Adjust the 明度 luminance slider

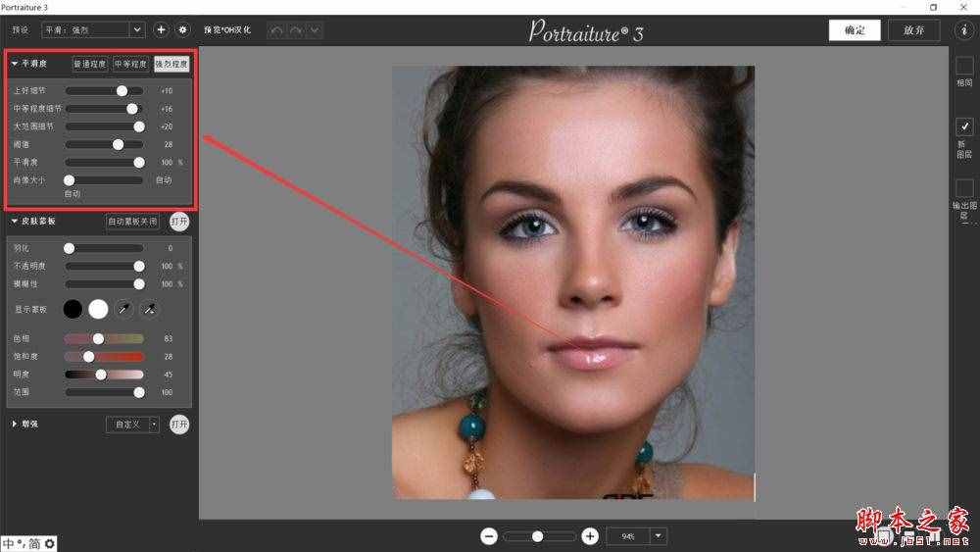105,375
